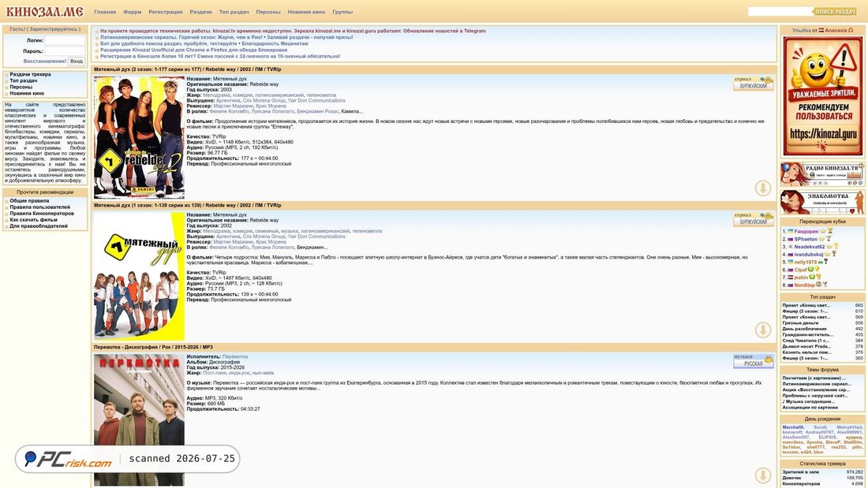The height and width of the screenshot is (488, 868).
Task: Click download arrow icon for Перемотка discography
Action: tap(763, 475)
